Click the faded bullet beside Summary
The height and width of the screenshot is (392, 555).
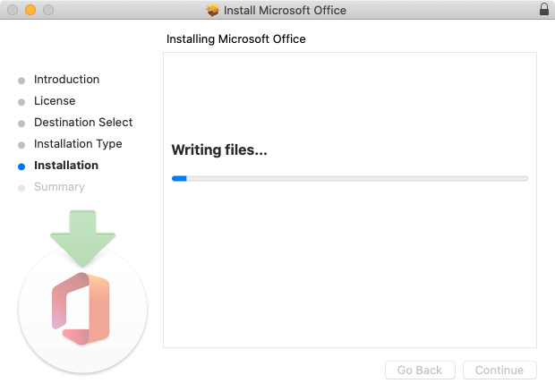coord(21,188)
